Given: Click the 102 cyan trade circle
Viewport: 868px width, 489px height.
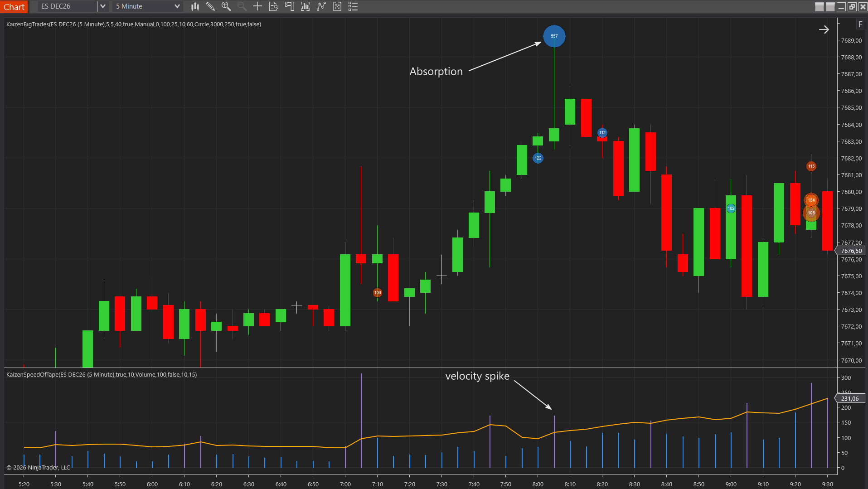Looking at the screenshot, I should click(x=731, y=208).
